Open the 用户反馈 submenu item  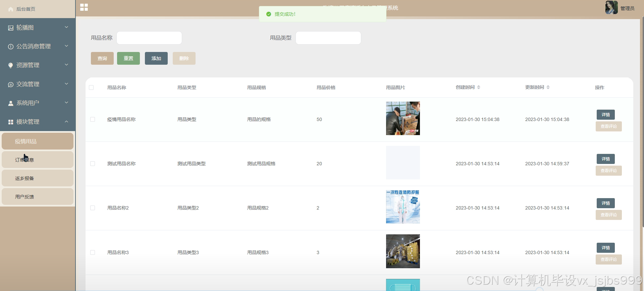click(38, 196)
